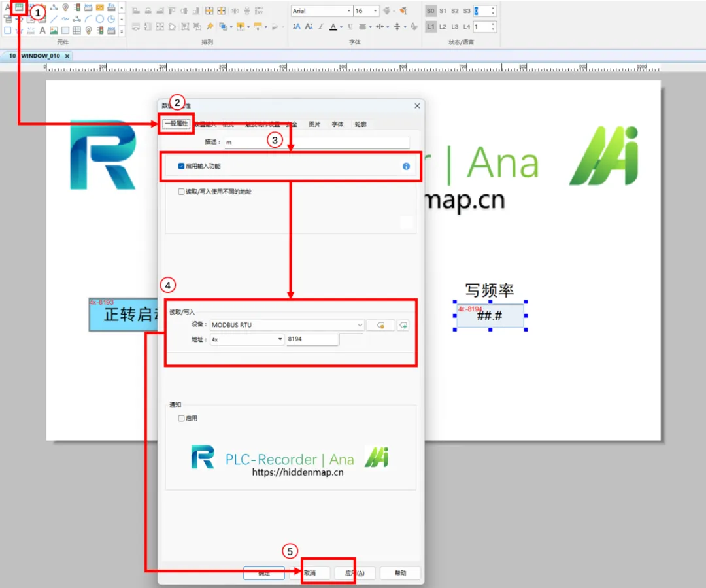
Task: Switch to 一般属性 tab
Action: click(176, 124)
